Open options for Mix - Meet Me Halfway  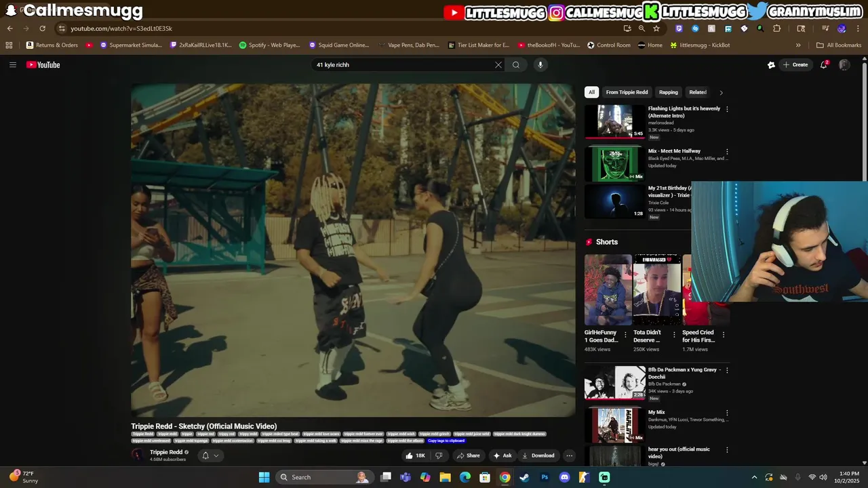(727, 152)
